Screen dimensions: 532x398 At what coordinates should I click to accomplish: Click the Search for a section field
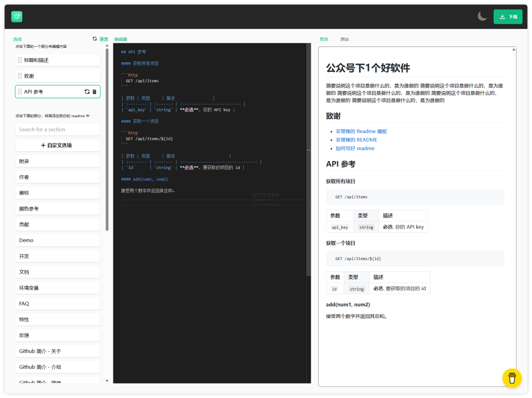pos(58,130)
